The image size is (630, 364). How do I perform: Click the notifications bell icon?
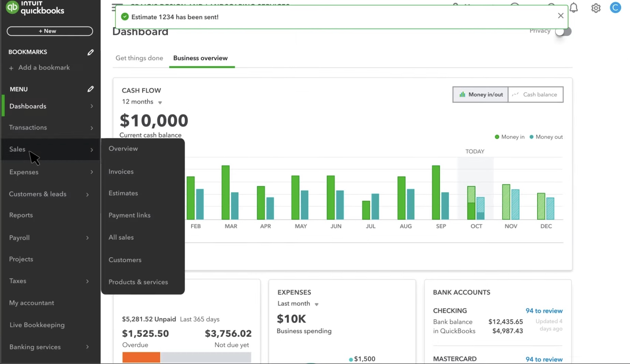click(x=574, y=8)
